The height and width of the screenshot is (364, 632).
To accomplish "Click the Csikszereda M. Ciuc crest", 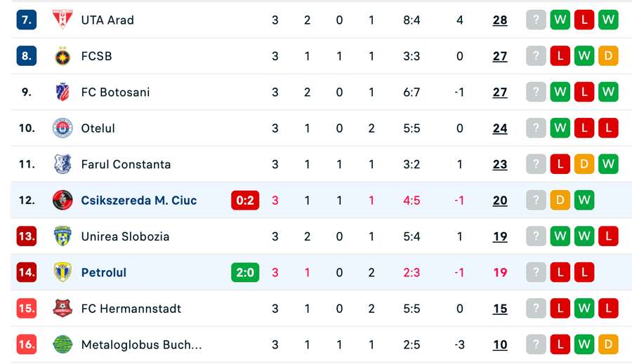I will coord(62,201).
